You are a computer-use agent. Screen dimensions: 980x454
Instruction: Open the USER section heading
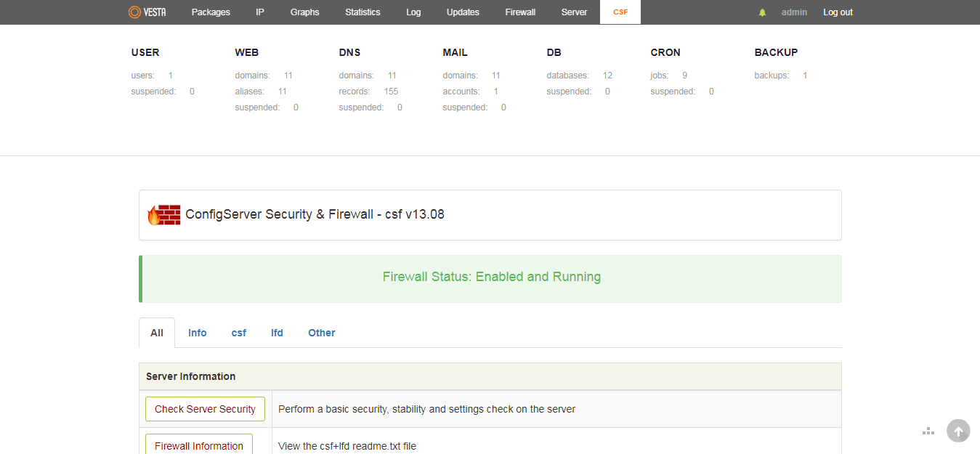(145, 52)
